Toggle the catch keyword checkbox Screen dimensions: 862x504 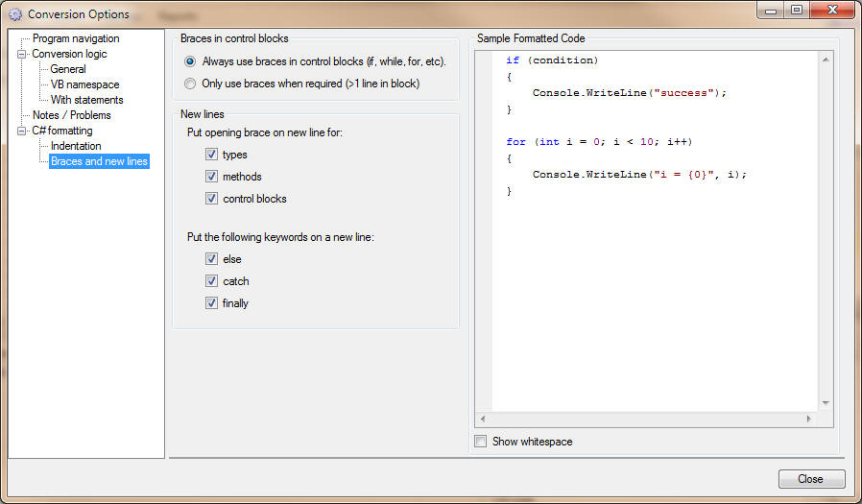point(211,281)
